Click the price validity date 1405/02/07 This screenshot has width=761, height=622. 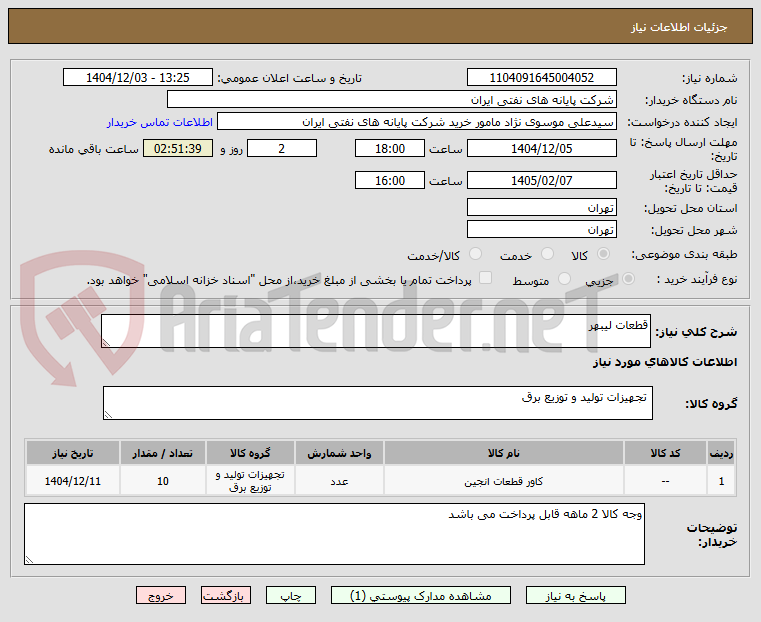[542, 180]
